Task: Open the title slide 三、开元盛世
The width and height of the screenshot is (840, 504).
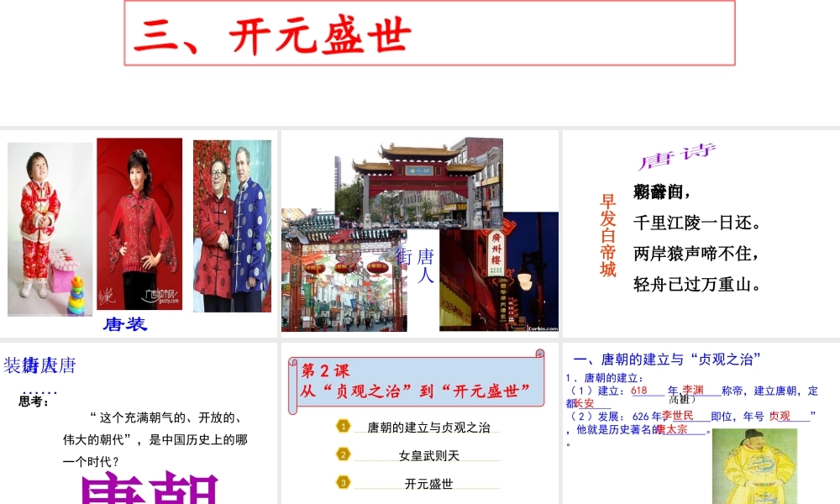Action: 429,34
